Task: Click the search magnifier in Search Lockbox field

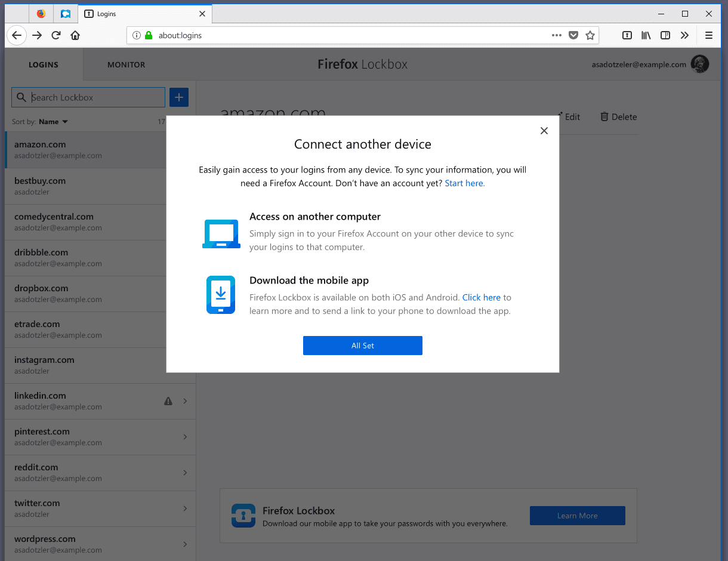Action: 20,97
